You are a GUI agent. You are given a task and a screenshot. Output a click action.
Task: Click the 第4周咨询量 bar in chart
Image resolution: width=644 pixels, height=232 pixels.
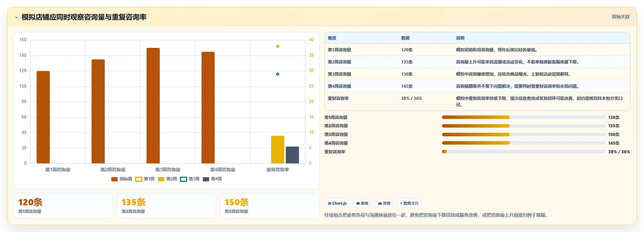(208, 108)
